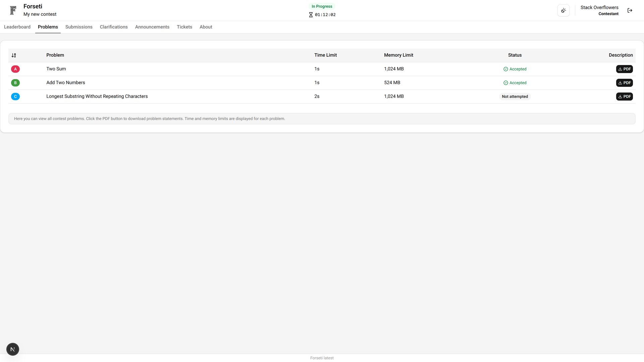Open the Next.js dev tools indicator
The width and height of the screenshot is (644, 362).
[x=13, y=349]
